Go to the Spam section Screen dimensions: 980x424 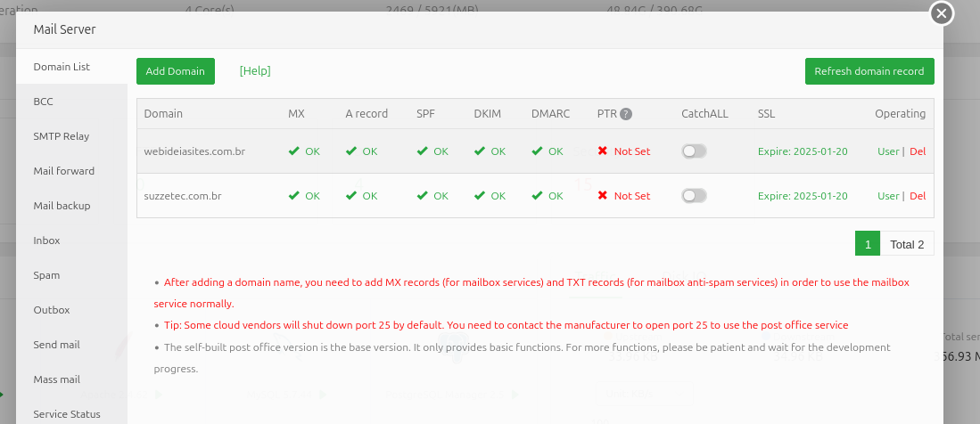click(x=46, y=275)
